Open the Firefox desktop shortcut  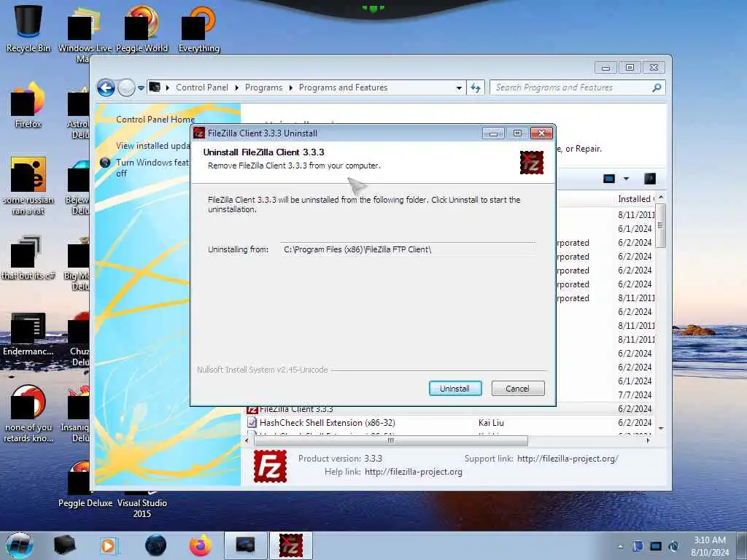(x=28, y=105)
